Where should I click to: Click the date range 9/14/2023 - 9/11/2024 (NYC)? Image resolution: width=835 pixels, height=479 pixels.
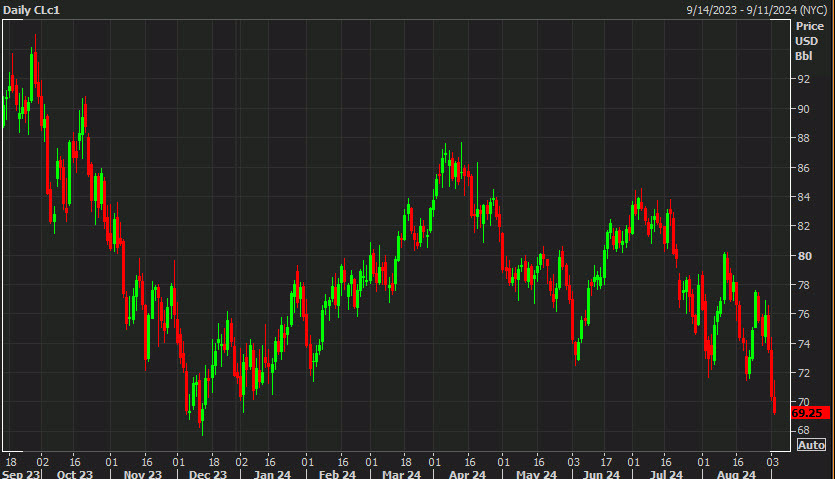point(756,10)
